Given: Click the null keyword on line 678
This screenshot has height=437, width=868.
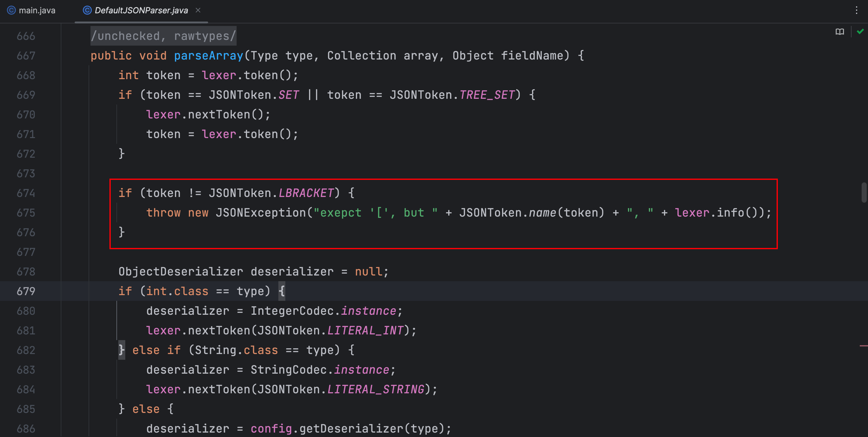Looking at the screenshot, I should pos(369,272).
